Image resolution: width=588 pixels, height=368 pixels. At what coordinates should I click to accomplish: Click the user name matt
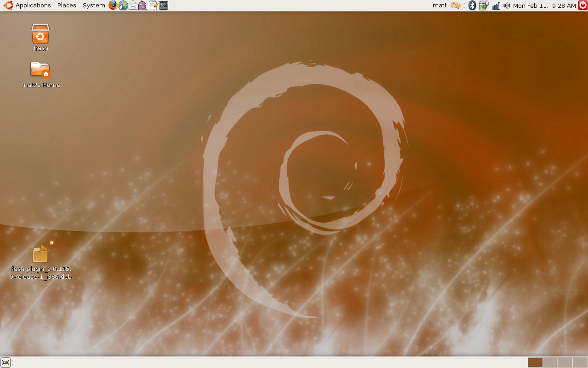coord(440,6)
